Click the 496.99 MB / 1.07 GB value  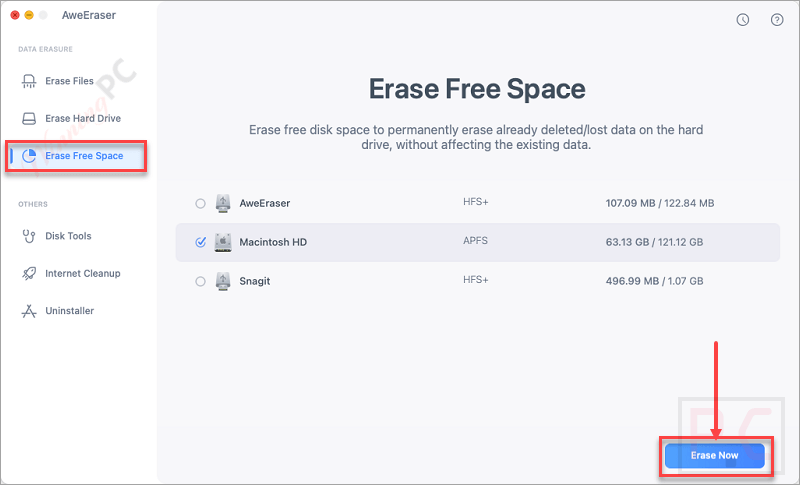654,281
